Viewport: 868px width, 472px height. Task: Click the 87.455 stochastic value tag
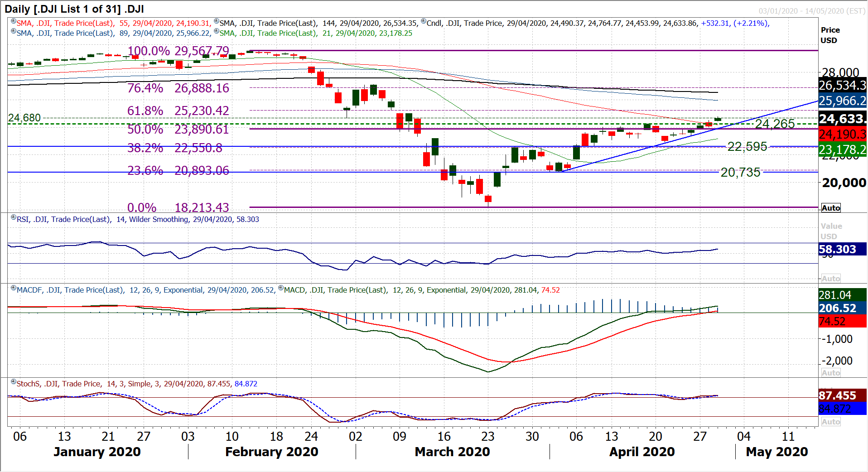point(843,395)
